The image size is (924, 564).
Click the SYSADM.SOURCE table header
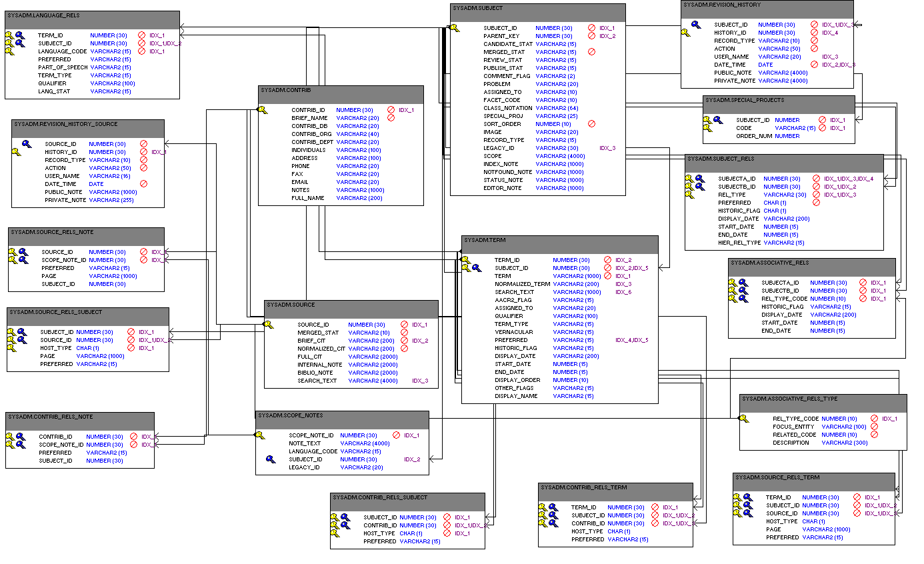click(351, 308)
